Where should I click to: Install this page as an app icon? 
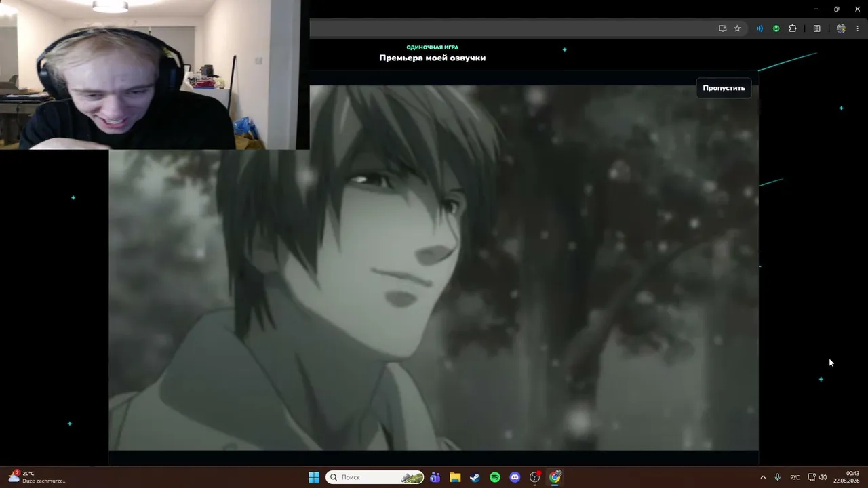point(722,28)
